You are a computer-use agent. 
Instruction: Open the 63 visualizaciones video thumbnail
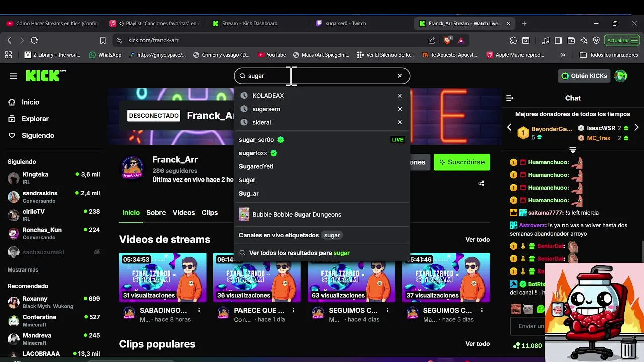[x=351, y=278]
